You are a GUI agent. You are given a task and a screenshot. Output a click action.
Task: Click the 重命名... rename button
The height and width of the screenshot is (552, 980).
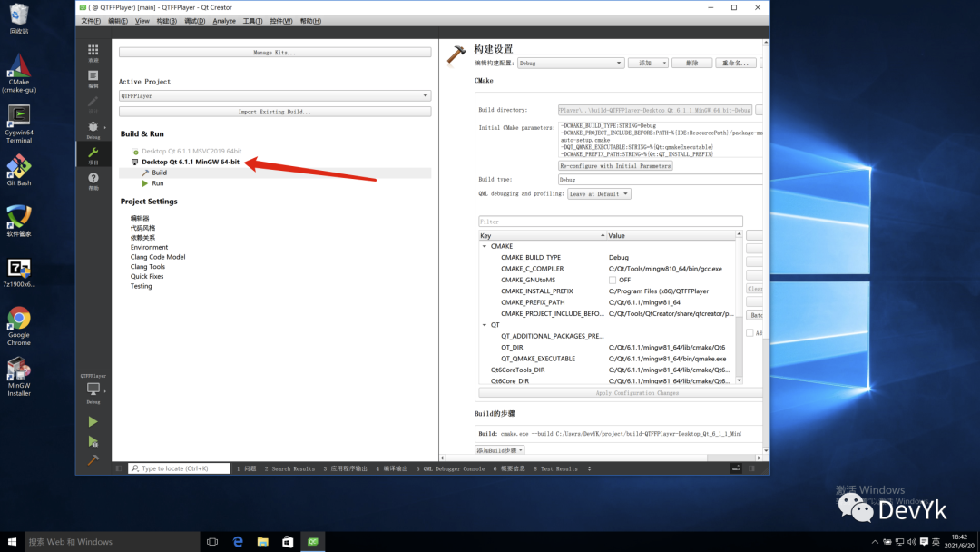tap(735, 64)
